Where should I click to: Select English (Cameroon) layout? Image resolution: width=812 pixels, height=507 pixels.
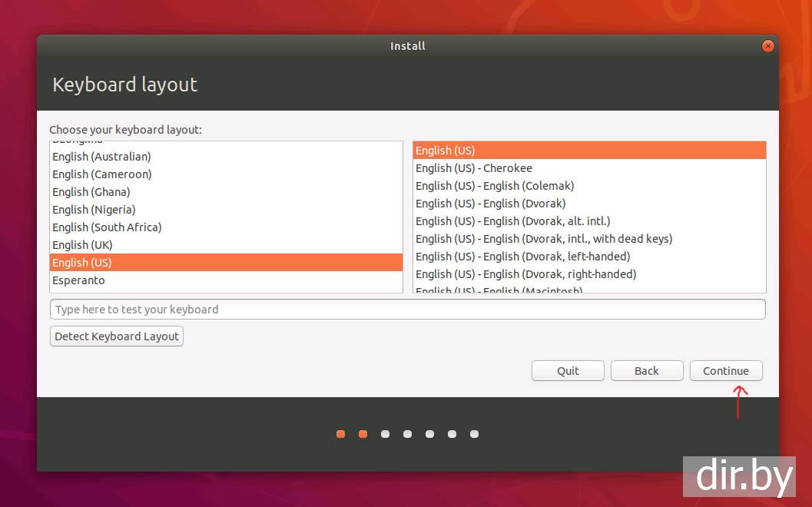point(227,174)
